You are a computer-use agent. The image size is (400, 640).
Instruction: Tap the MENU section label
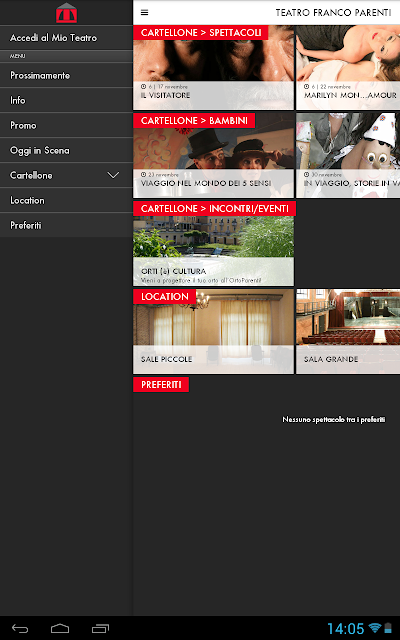pyautogui.click(x=18, y=56)
